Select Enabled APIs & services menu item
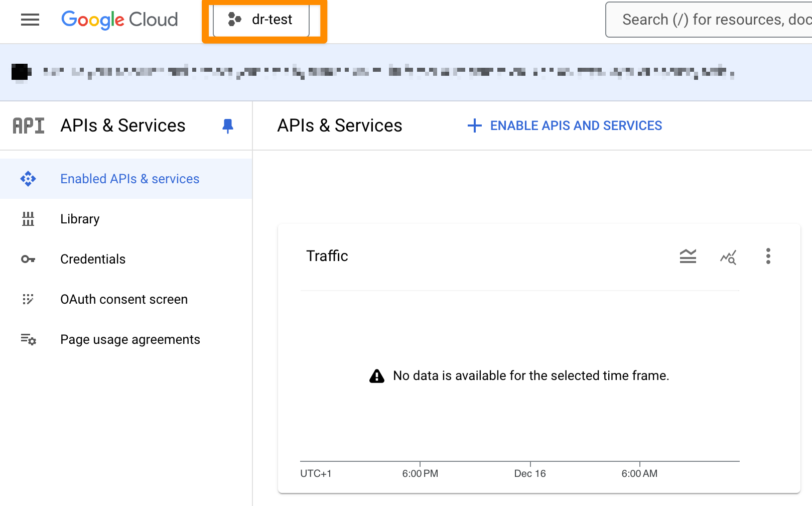Viewport: 812px width, 506px height. [126, 179]
